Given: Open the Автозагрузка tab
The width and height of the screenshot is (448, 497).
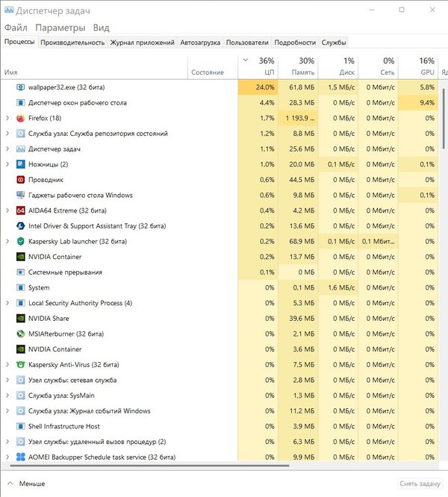Looking at the screenshot, I should tap(202, 43).
